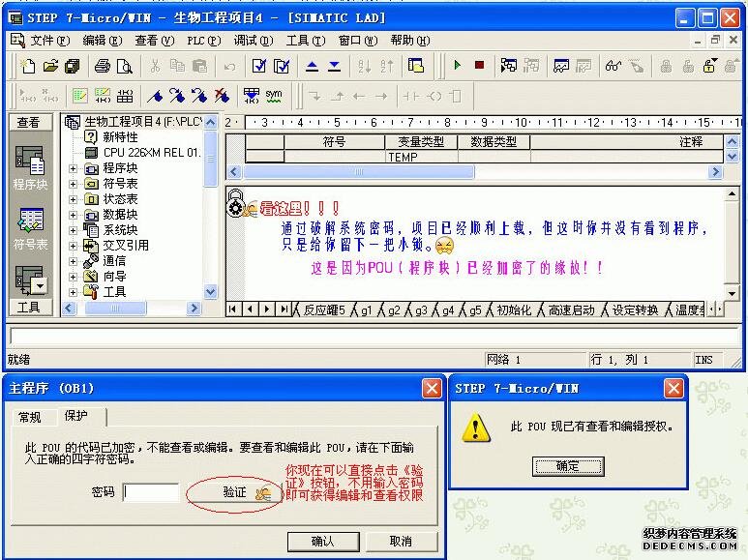This screenshot has width=748, height=560.
Task: Open the 调试(D) menu
Action: (x=254, y=41)
